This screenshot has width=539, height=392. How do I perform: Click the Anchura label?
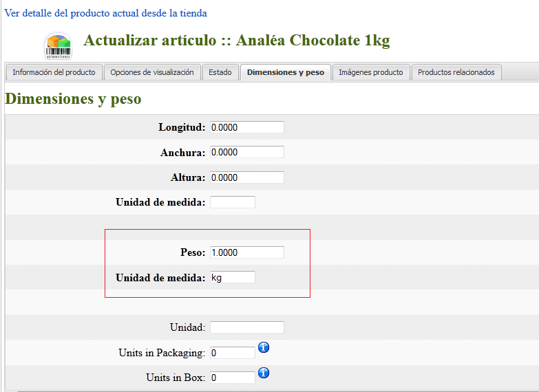click(x=182, y=153)
